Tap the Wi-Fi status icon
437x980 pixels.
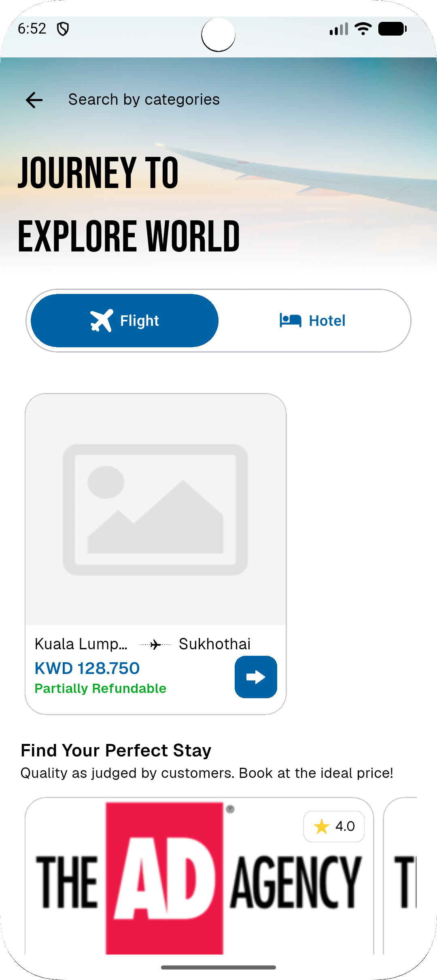[x=363, y=29]
